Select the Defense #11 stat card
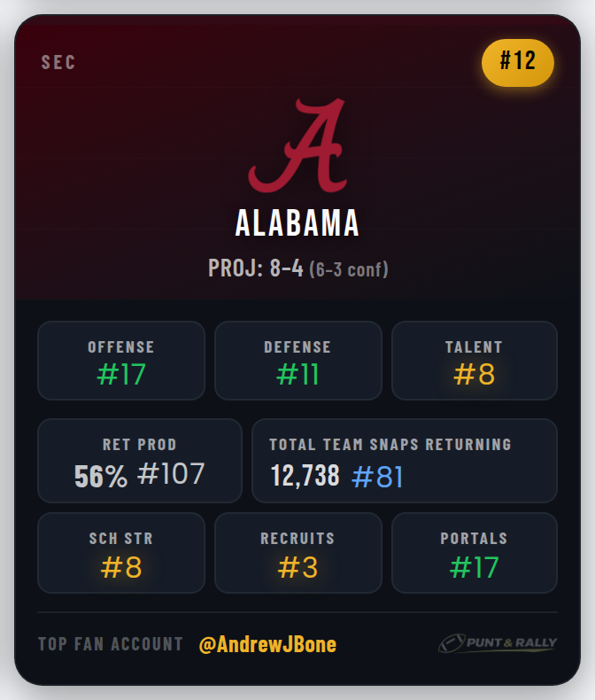595x700 pixels. click(x=297, y=361)
